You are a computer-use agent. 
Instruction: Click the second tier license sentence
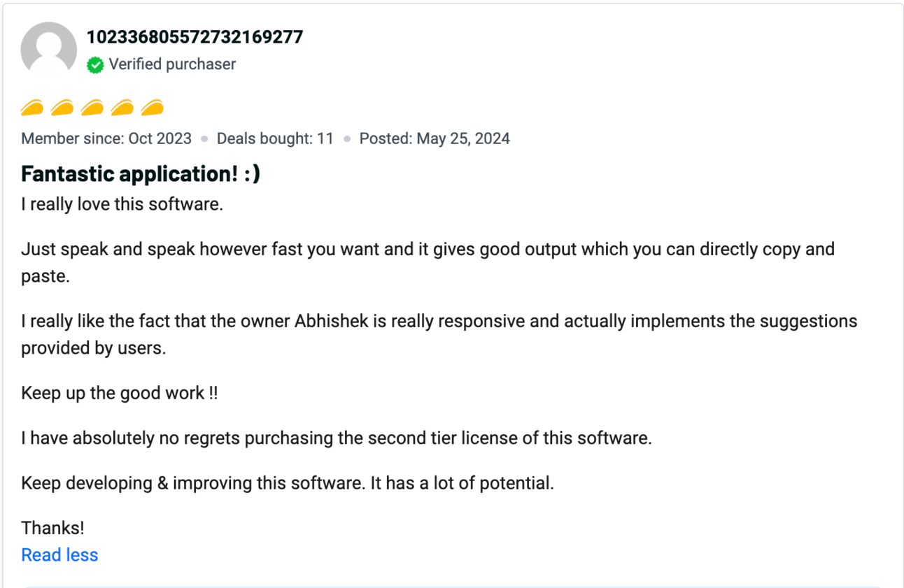(x=337, y=438)
